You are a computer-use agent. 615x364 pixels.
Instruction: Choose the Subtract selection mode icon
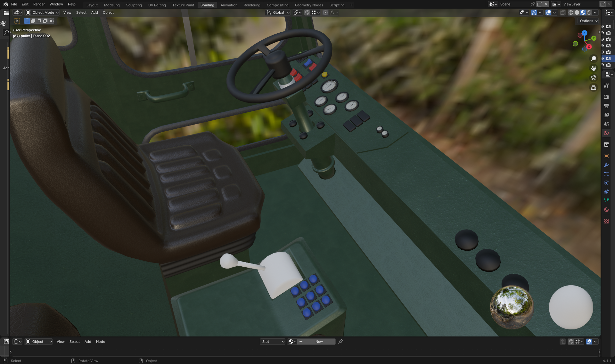(39, 21)
